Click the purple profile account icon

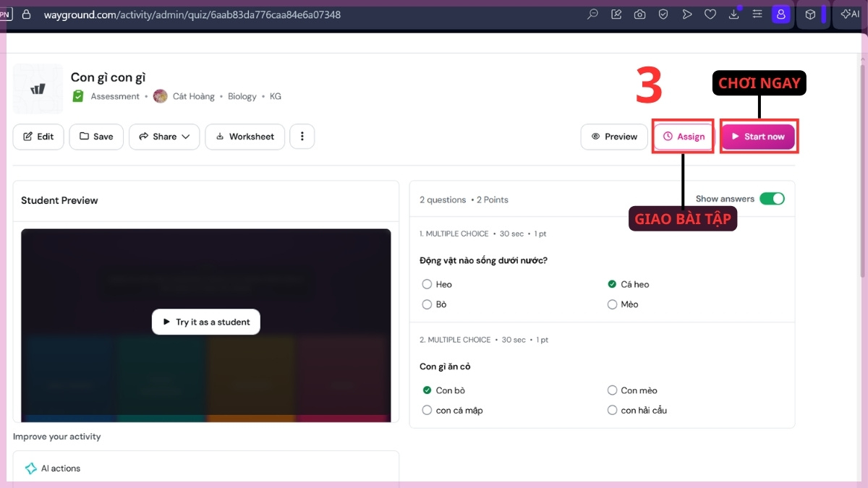coord(781,14)
